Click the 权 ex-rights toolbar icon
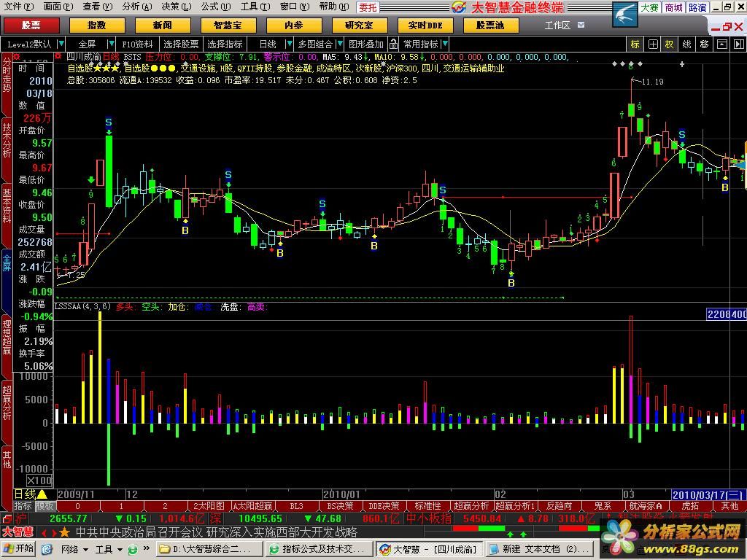 click(669, 44)
